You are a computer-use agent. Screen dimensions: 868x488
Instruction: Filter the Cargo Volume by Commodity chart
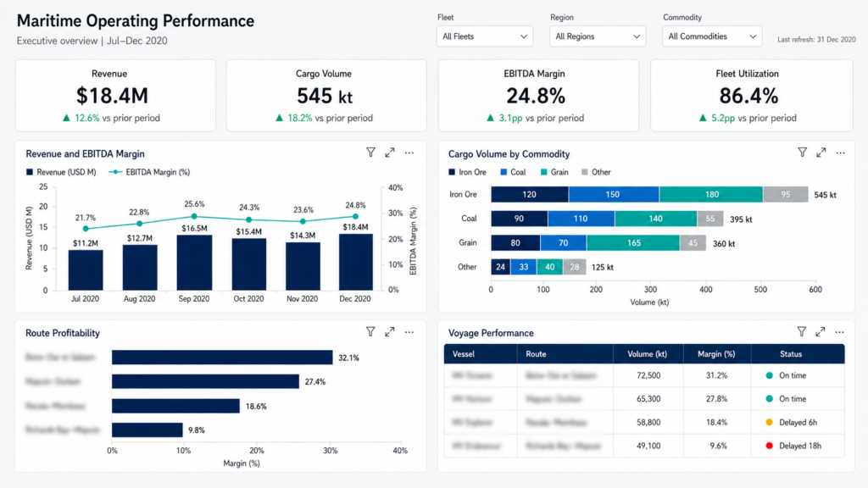802,152
